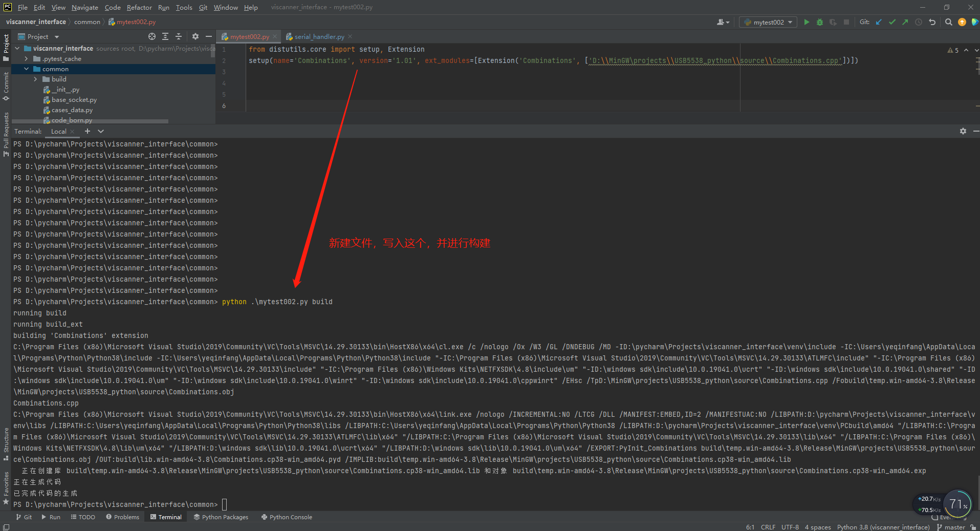980x531 pixels.
Task: Collapse all nodes in the Project tree
Action: pyautogui.click(x=179, y=36)
